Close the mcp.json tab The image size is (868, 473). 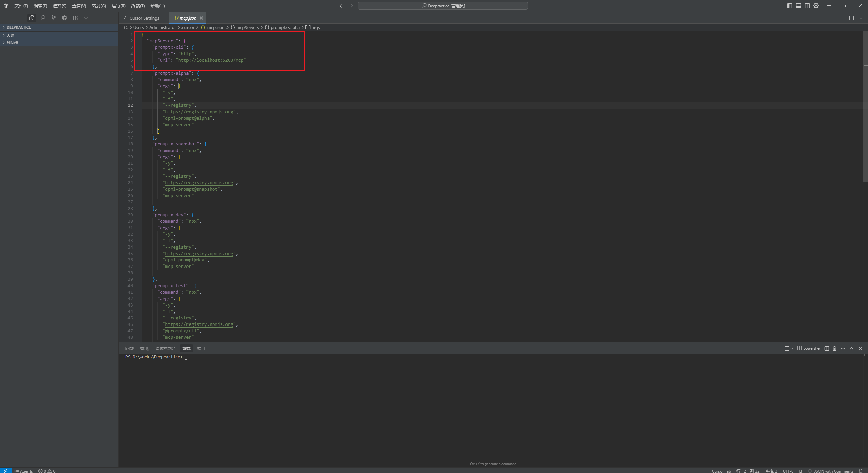click(x=201, y=18)
